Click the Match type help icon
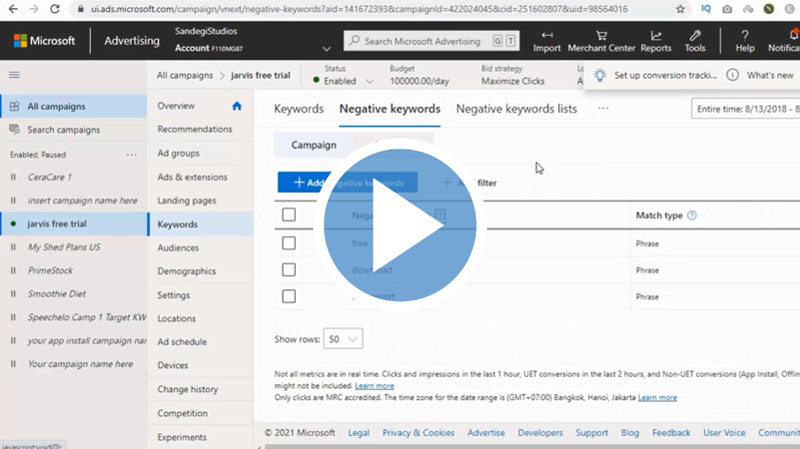 pos(692,215)
